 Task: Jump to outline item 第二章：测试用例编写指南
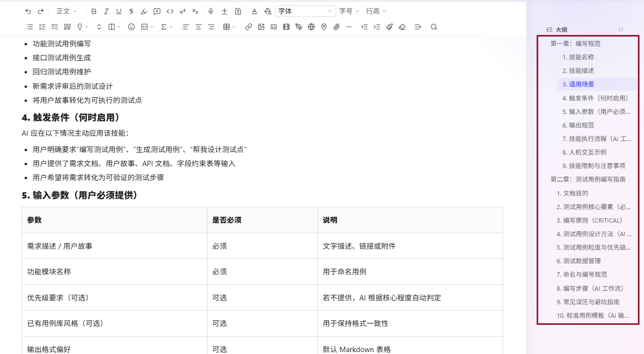[x=588, y=179]
